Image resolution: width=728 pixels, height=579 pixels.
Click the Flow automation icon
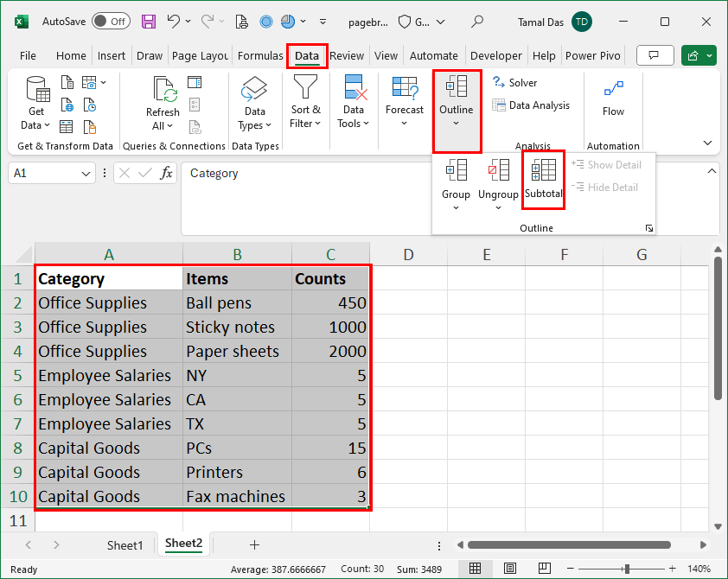tap(613, 88)
